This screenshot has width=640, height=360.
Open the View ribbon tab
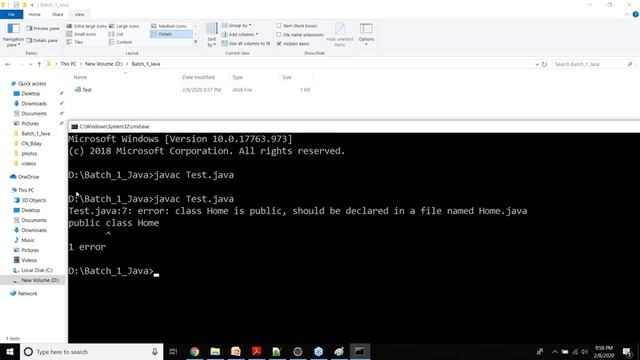[80, 14]
